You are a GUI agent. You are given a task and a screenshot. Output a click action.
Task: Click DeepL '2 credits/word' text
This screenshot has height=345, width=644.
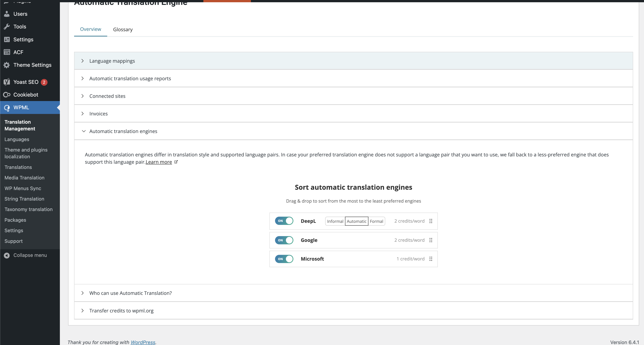point(409,221)
